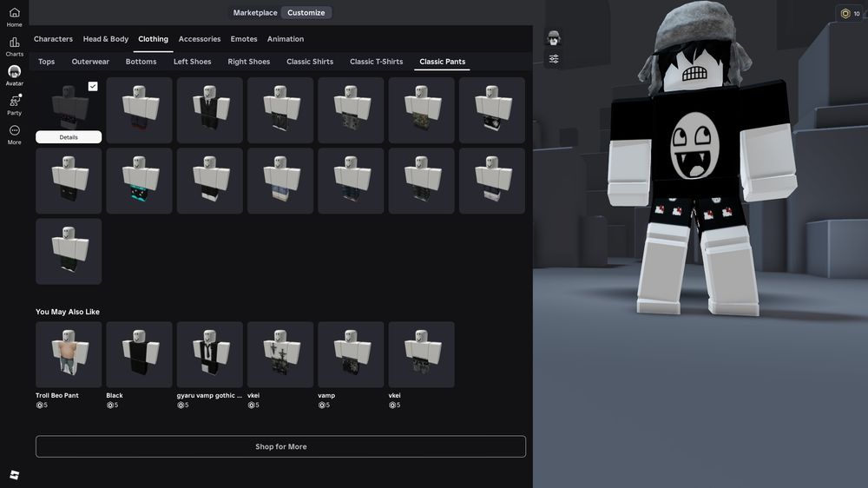
Task: Click the Details button on equipped pants
Action: click(69, 137)
